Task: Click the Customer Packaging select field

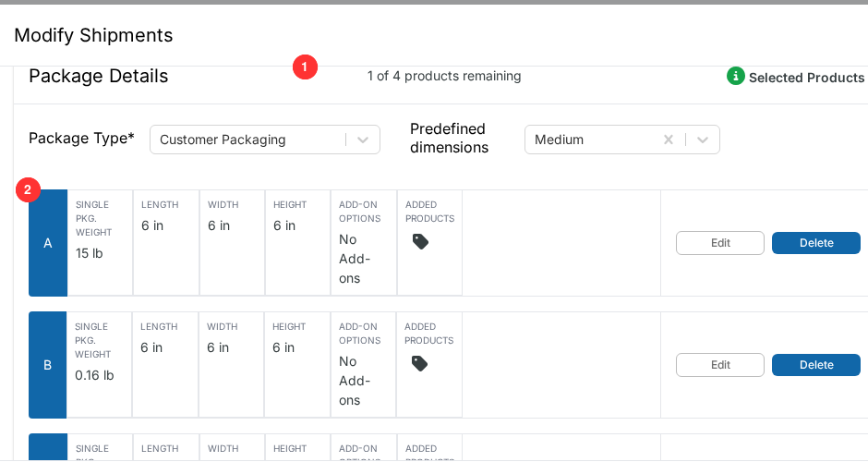Action: coord(265,140)
